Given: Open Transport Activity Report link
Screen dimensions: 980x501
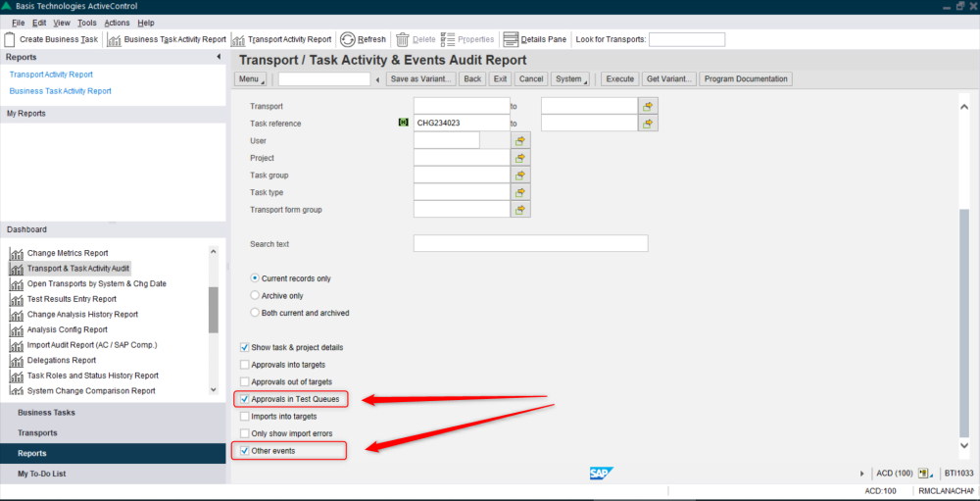Looking at the screenshot, I should (x=51, y=75).
